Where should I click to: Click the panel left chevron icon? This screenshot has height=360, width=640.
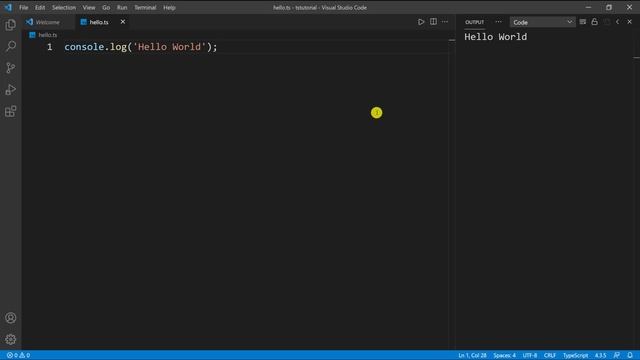pos(618,22)
